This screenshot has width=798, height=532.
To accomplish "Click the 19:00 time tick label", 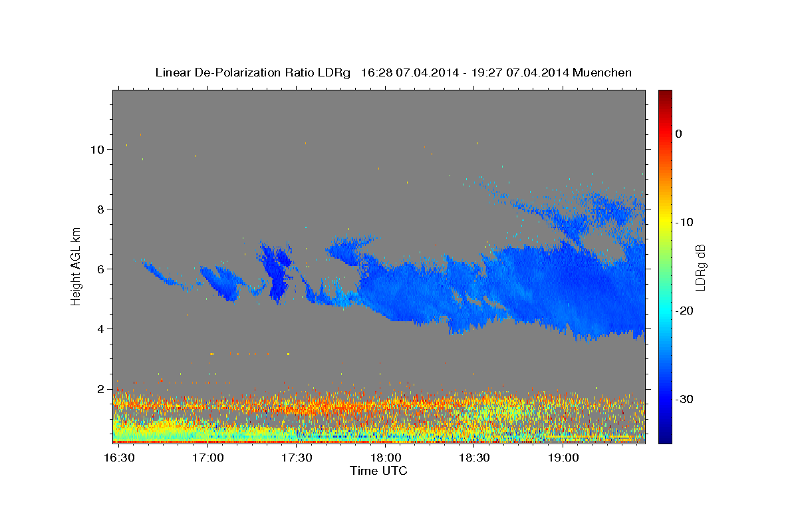I will click(x=563, y=458).
